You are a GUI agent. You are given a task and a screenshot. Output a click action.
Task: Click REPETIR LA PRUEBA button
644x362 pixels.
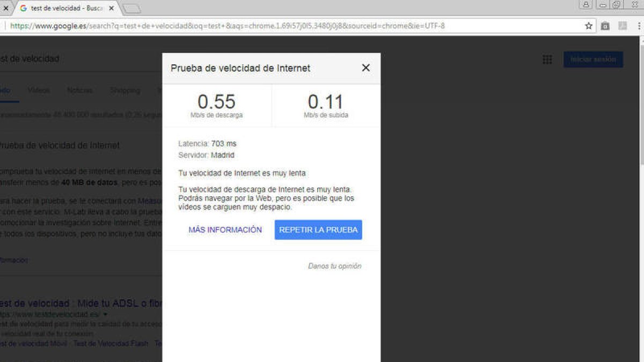(x=318, y=230)
